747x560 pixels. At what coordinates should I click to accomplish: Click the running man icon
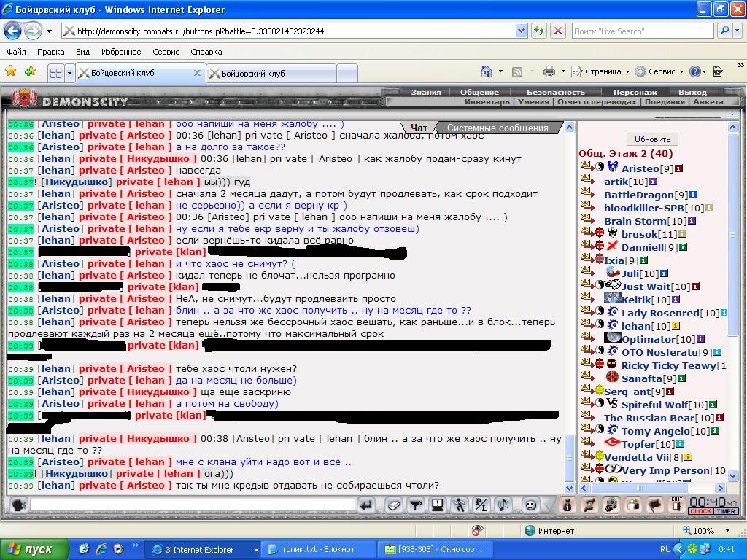[460, 505]
